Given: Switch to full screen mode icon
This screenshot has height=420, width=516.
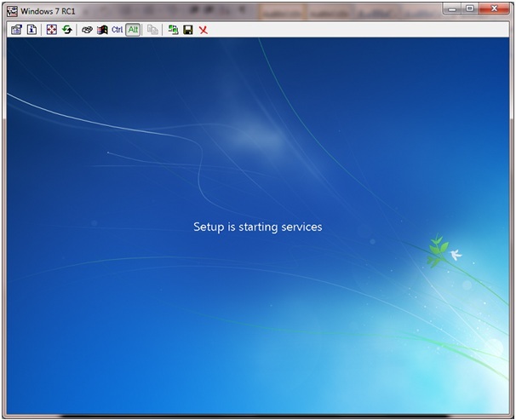Looking at the screenshot, I should 52,30.
